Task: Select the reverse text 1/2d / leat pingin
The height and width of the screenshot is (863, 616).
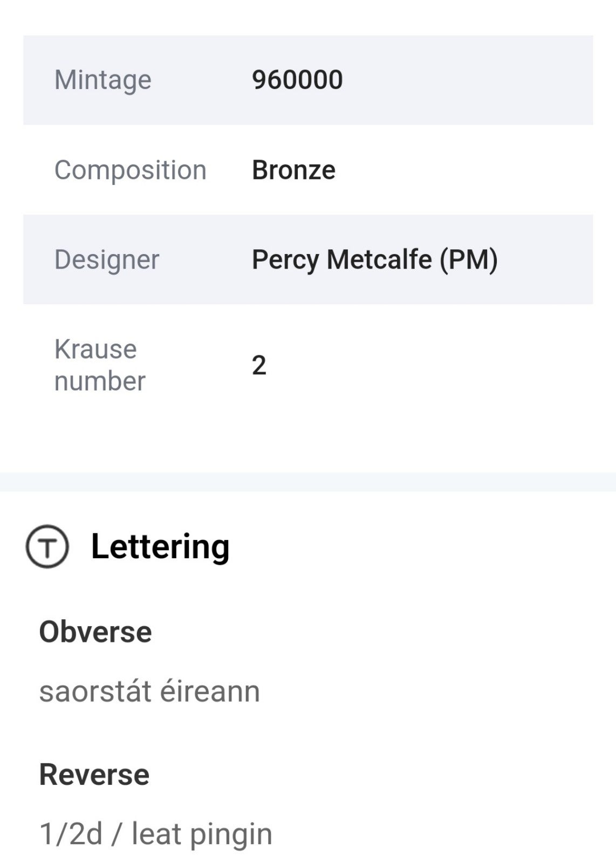Action: 156,834
